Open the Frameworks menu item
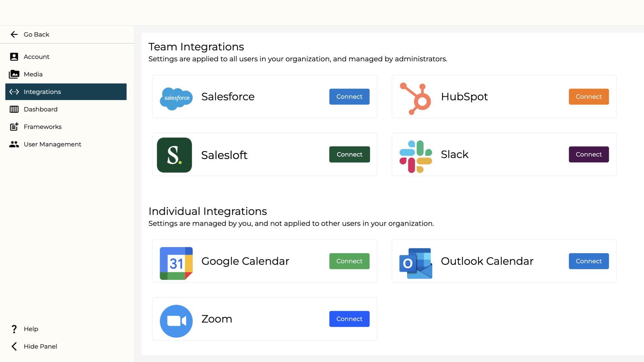Viewport: 644px width, 362px height. click(x=43, y=127)
